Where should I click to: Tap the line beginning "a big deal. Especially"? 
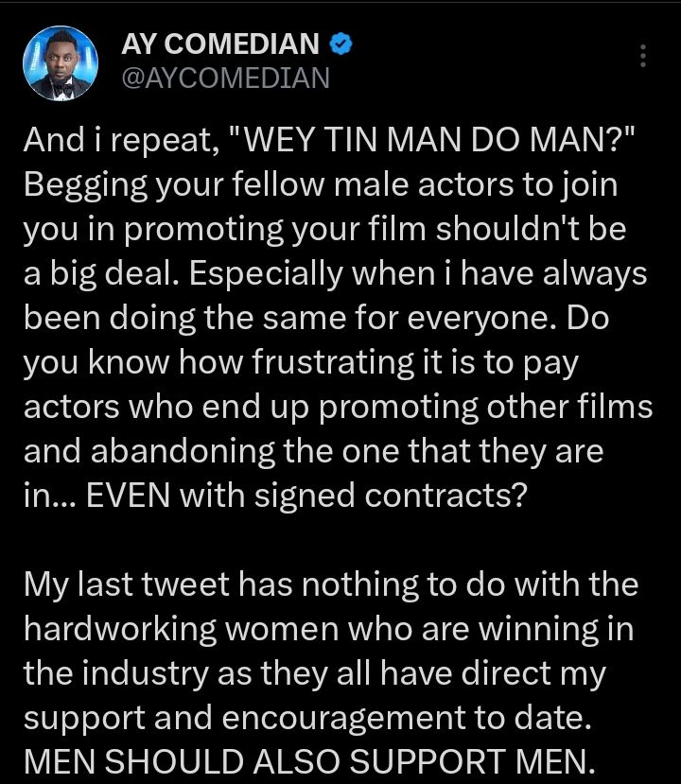tap(336, 273)
